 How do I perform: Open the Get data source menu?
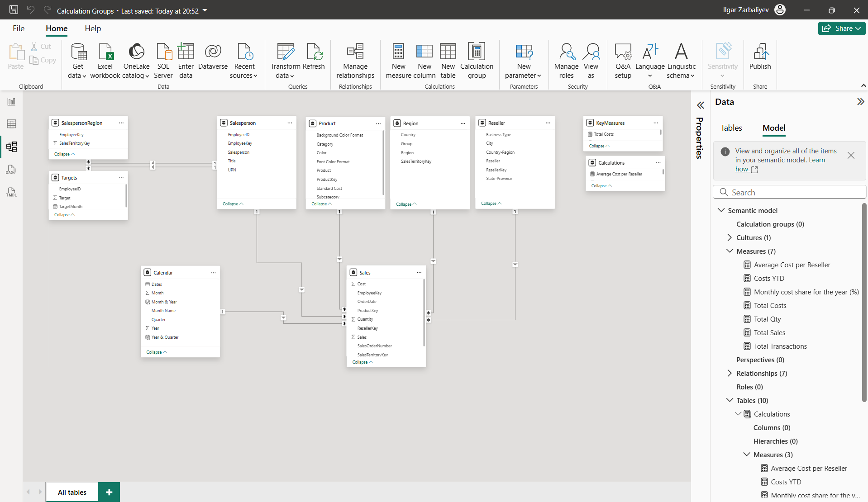point(77,61)
